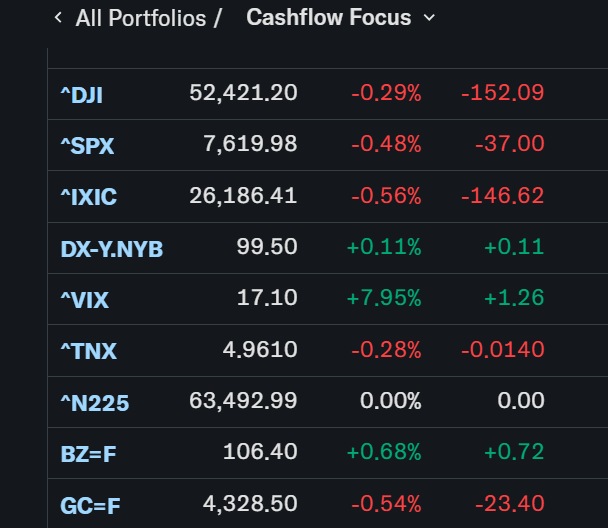Click the ^VIX change of +7.95%

click(x=384, y=298)
